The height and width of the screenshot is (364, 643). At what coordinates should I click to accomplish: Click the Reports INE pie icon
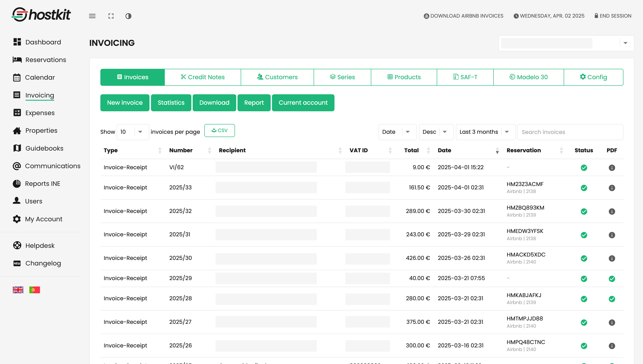17,184
